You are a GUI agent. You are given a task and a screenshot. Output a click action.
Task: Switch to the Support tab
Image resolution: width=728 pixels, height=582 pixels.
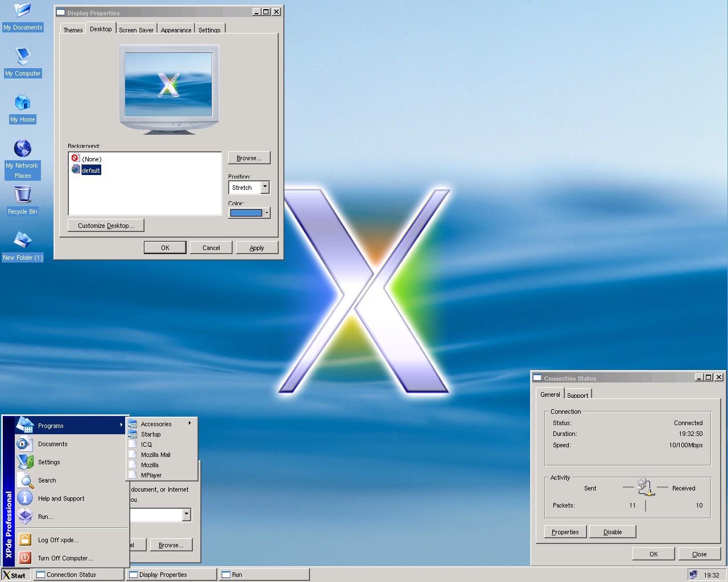click(578, 395)
